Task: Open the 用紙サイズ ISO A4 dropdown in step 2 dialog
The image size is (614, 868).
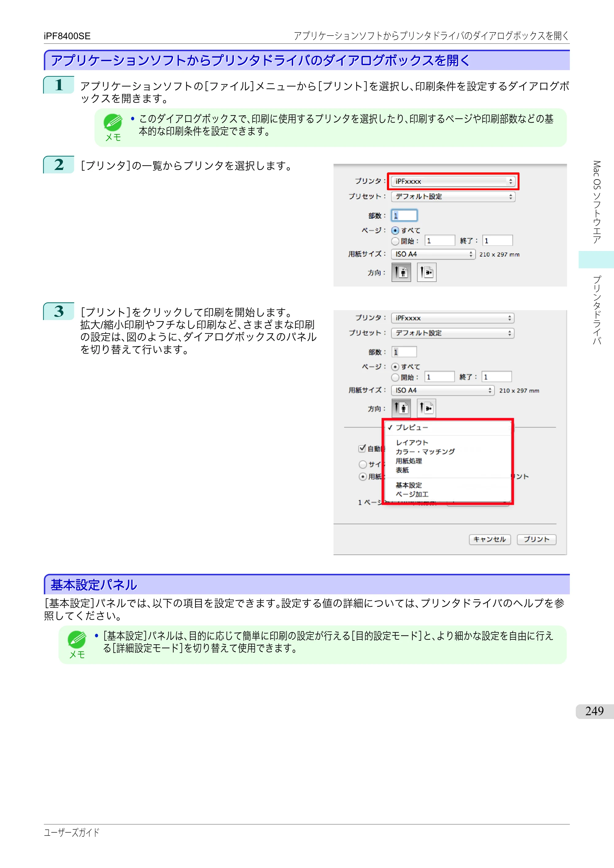Action: pyautogui.click(x=433, y=254)
